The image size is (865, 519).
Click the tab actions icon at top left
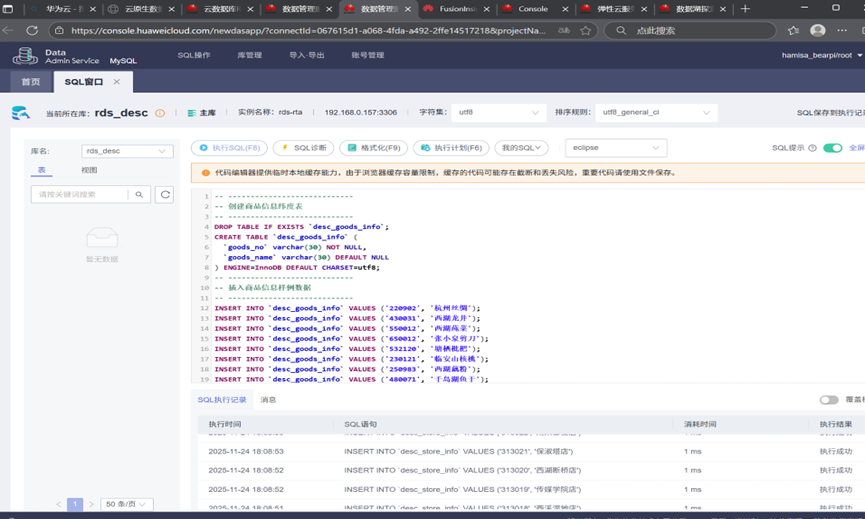[x=8, y=9]
